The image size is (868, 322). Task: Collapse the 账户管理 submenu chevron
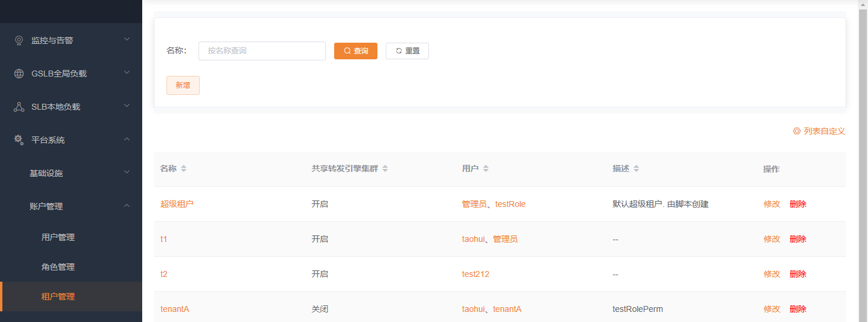point(126,206)
